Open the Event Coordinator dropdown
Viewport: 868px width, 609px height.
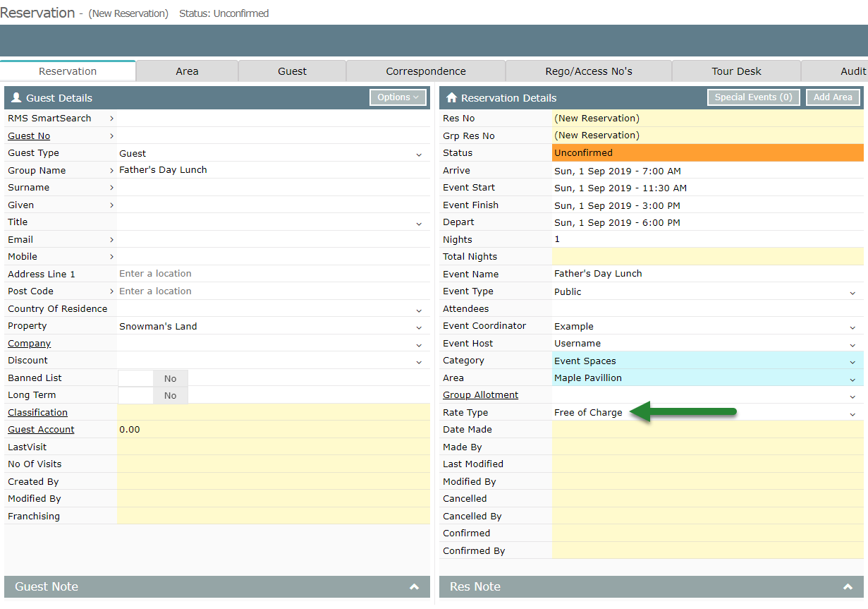tap(852, 327)
